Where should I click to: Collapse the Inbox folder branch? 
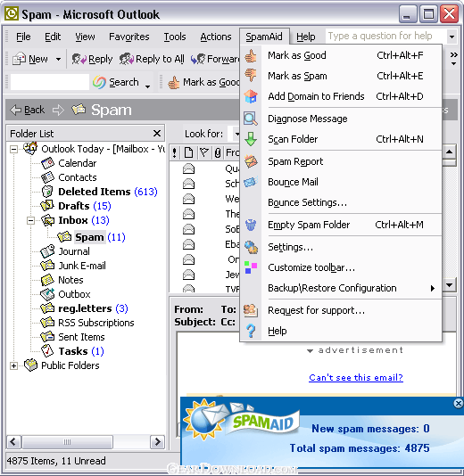[30, 220]
